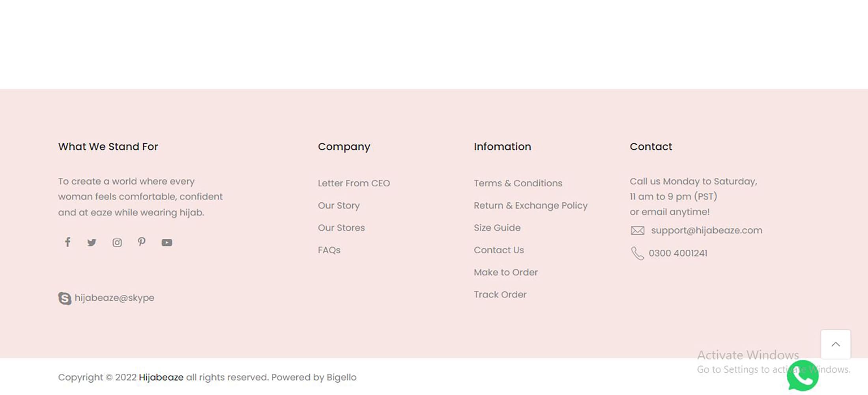Screen dimensions: 868x395
Task: Open the YouTube icon link
Action: [167, 243]
